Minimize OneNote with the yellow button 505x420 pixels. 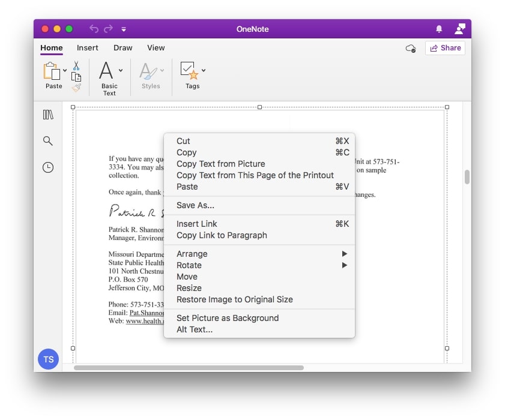click(57, 29)
